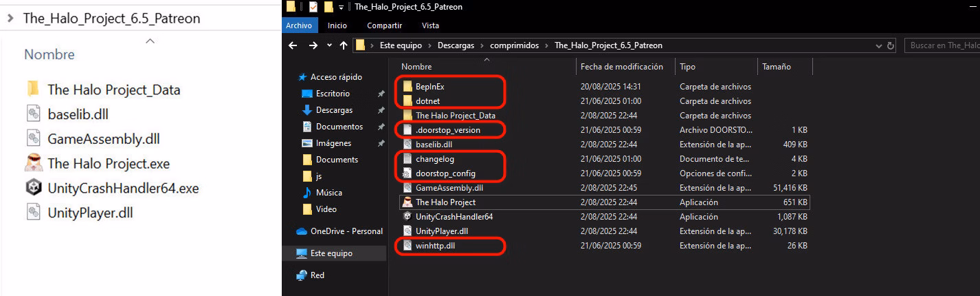Select the winhttp.dll file icon
This screenshot has height=296, width=980.
[408, 246]
